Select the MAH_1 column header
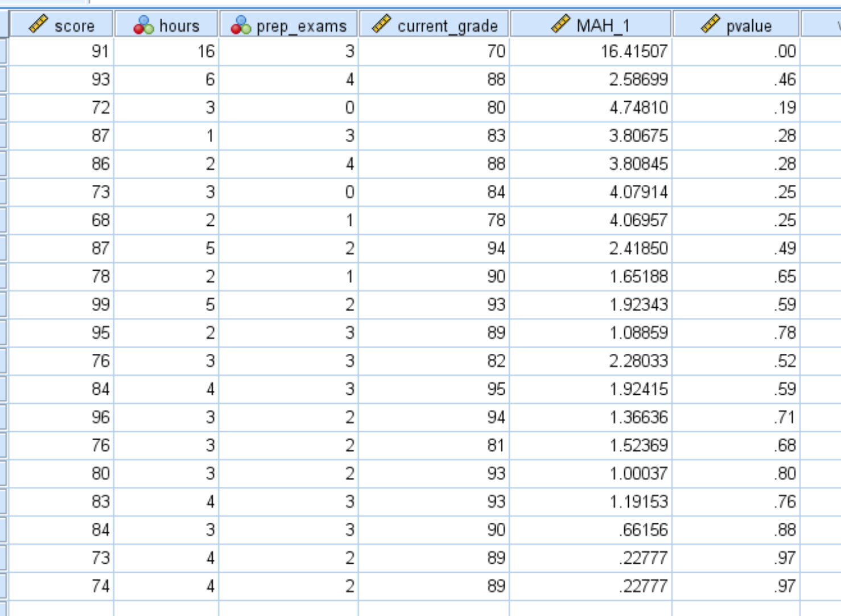841x616 pixels. (x=591, y=25)
